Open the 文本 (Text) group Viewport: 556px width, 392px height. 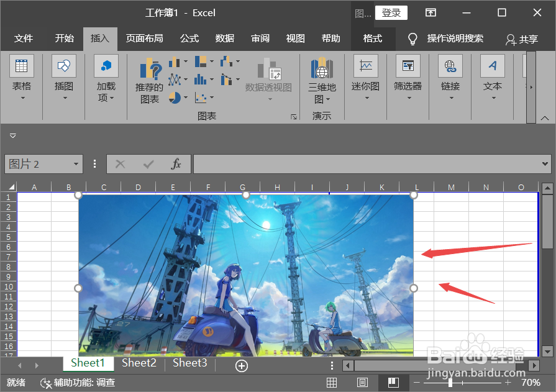(x=493, y=77)
